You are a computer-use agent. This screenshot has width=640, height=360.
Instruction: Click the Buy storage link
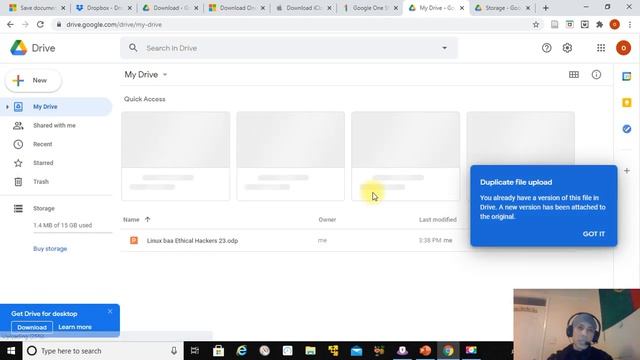coord(50,249)
